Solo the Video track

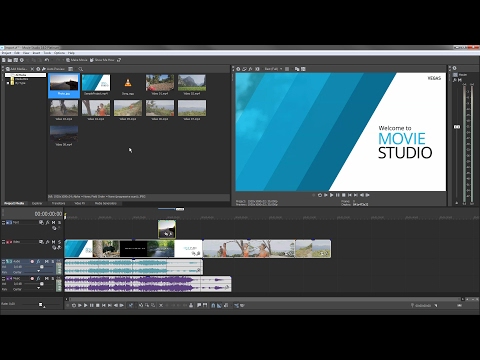click(x=59, y=242)
